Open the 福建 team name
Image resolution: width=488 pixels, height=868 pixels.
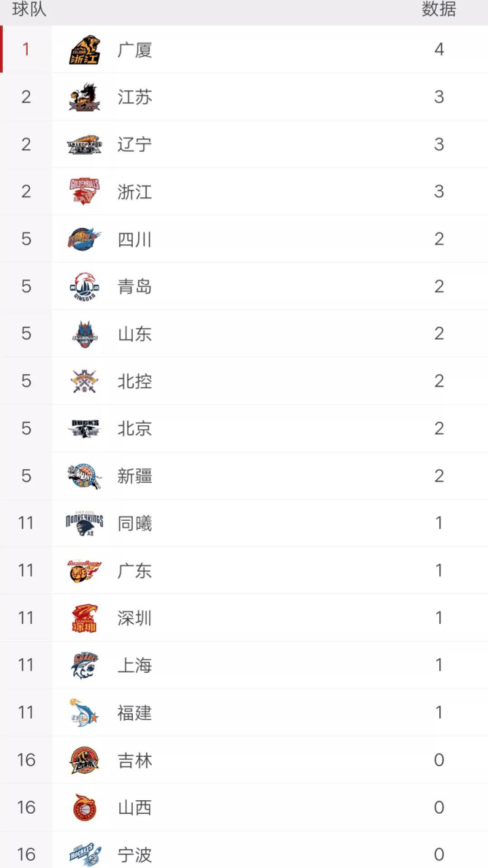click(135, 713)
